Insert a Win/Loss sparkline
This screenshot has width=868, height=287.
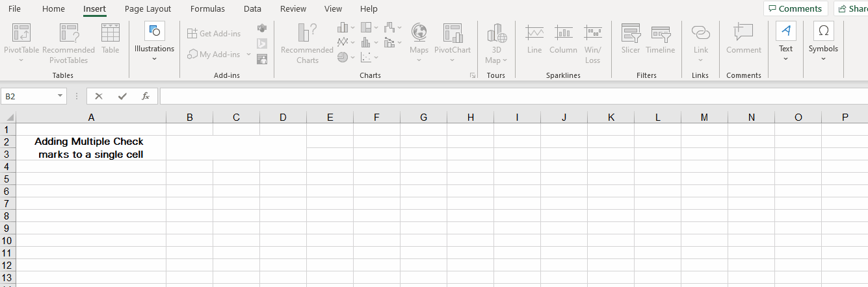pyautogui.click(x=592, y=43)
